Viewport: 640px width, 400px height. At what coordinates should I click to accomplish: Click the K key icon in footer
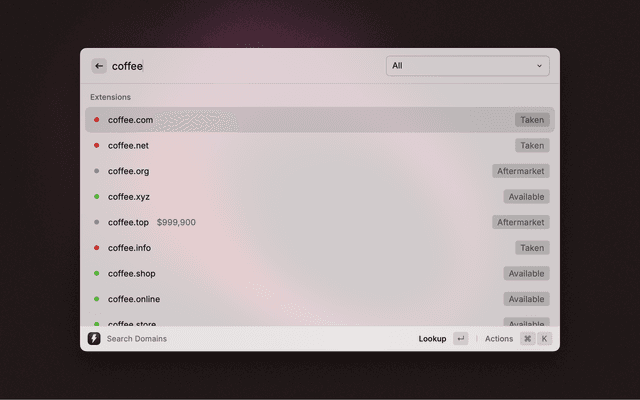point(545,339)
